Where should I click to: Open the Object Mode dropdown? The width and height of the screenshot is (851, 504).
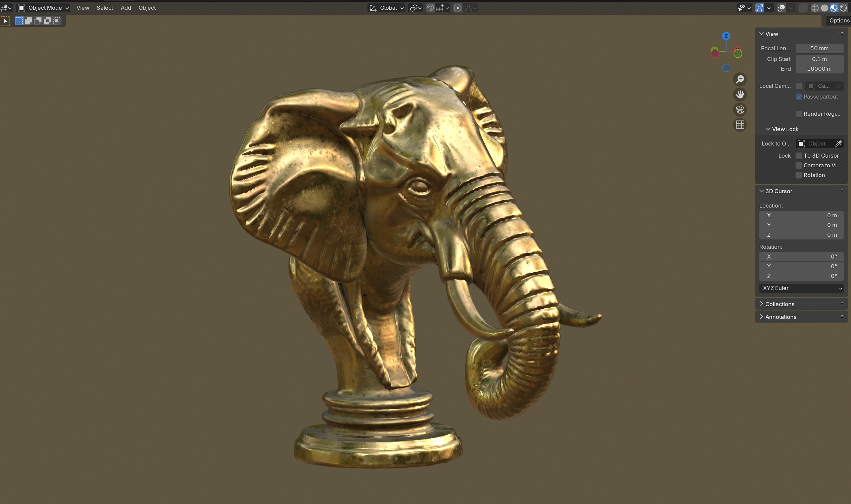(x=44, y=8)
